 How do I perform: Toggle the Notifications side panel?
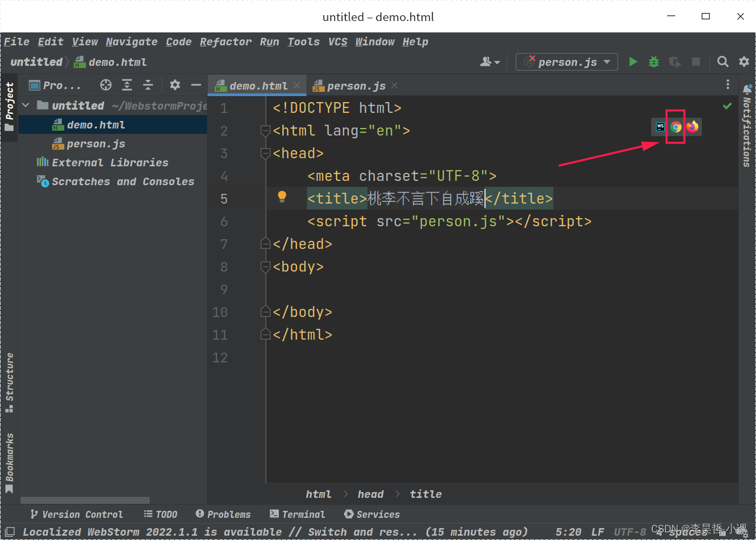point(747,125)
